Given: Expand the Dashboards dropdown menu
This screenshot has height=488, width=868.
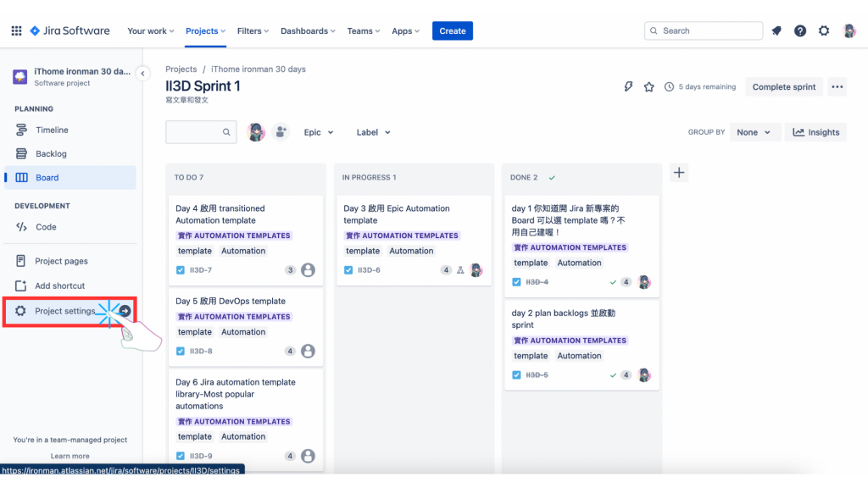Looking at the screenshot, I should pos(308,31).
